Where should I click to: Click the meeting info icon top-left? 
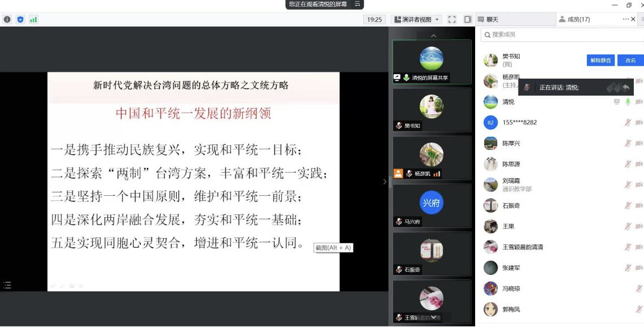(x=7, y=19)
